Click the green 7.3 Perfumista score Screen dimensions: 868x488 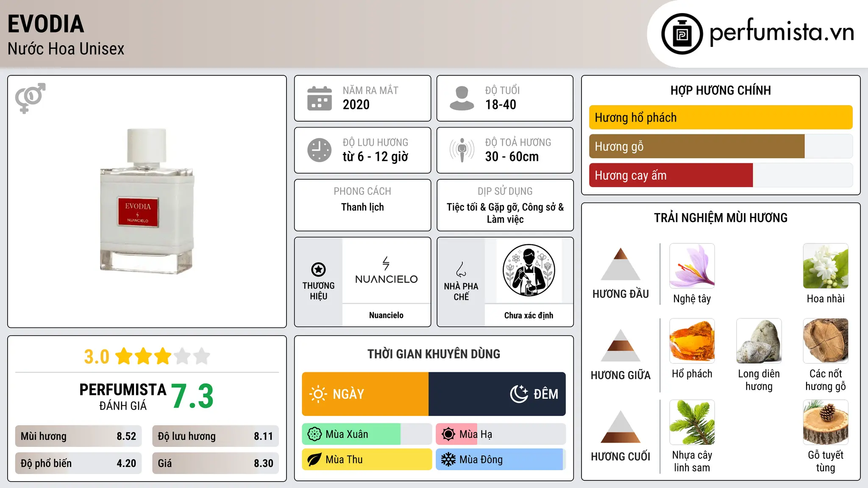pos(192,396)
